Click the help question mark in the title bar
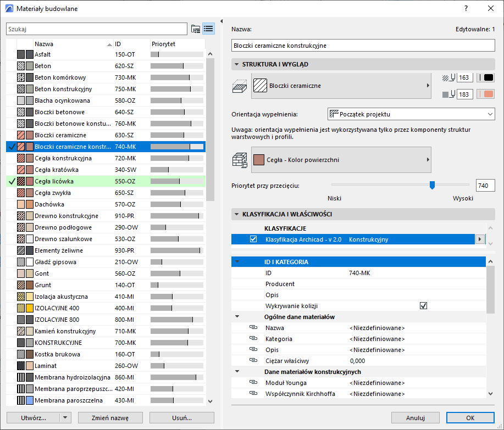Screen dimensions: 504x430 (466, 8)
